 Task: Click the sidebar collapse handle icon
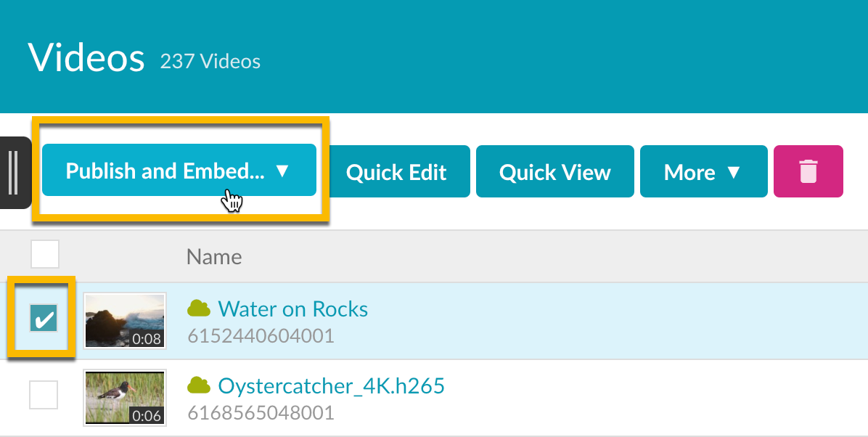(13, 172)
